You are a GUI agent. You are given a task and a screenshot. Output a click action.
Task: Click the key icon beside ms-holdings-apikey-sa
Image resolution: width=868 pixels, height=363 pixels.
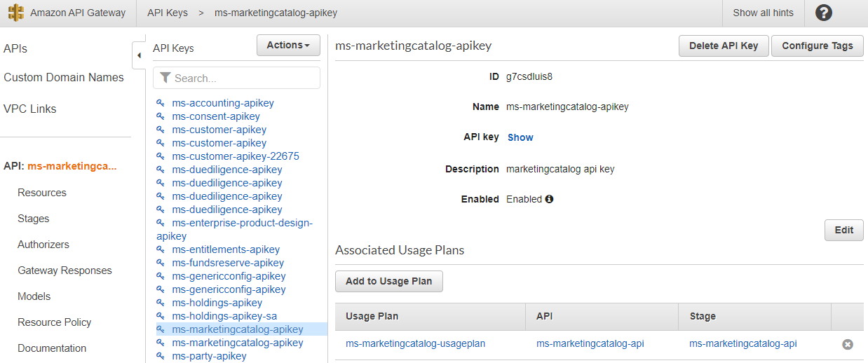click(x=161, y=316)
